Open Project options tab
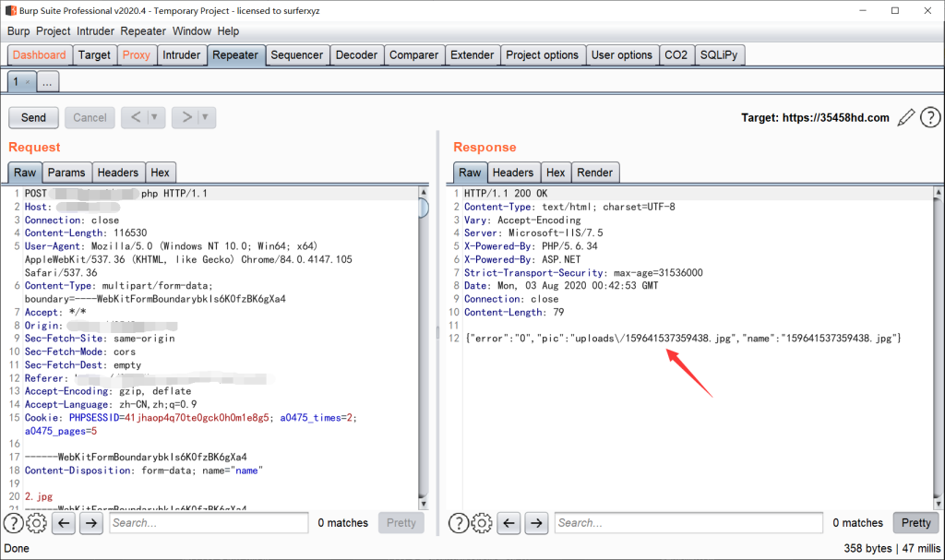Screen dimensions: 945x560 tap(543, 54)
